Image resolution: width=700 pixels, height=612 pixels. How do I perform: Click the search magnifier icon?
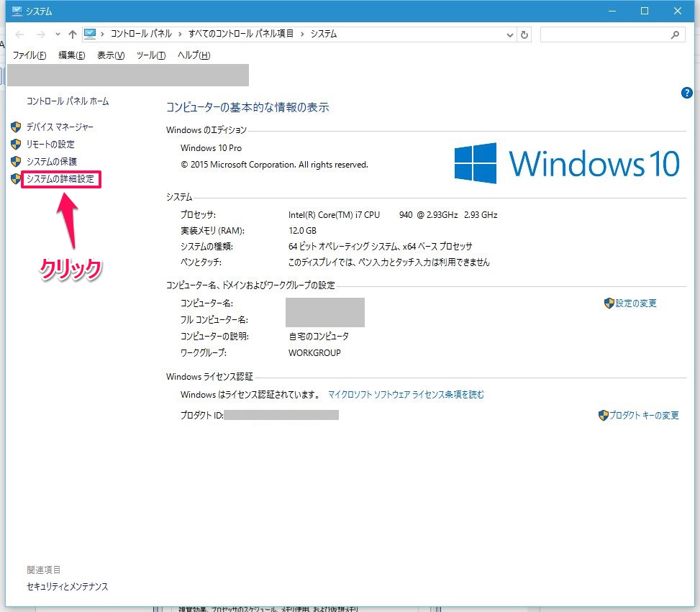point(675,35)
